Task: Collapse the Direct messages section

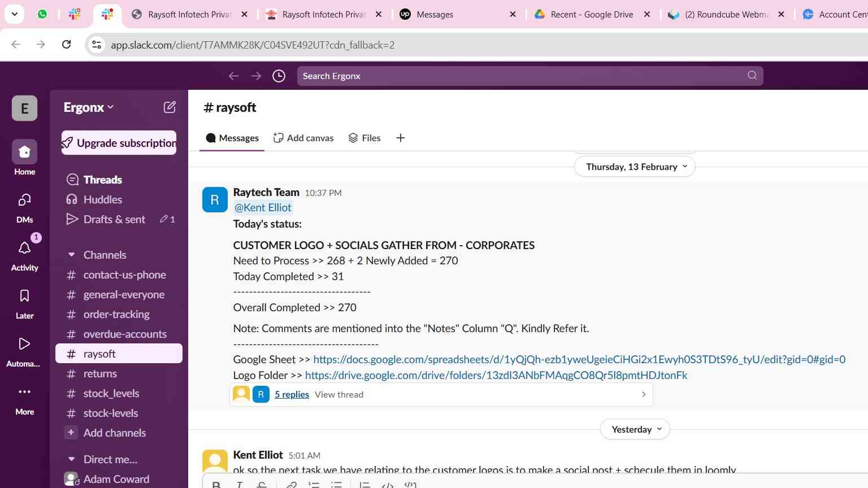Action: (71, 459)
